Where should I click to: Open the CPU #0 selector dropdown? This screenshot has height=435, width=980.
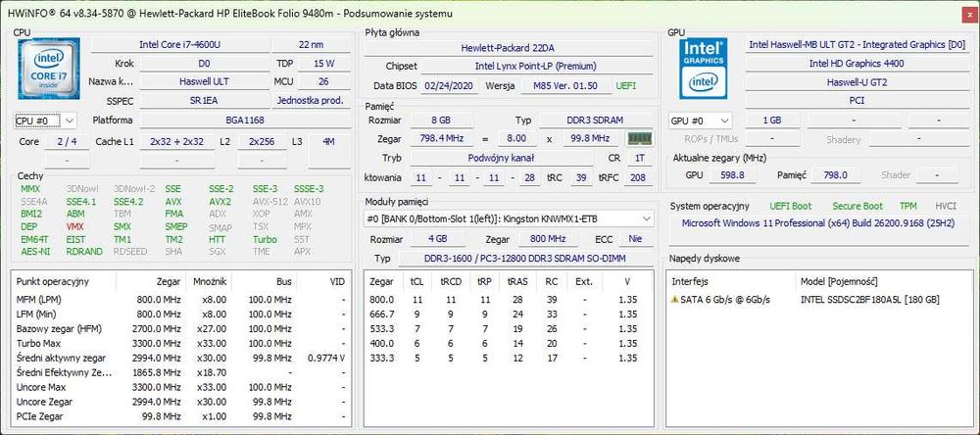coord(45,120)
